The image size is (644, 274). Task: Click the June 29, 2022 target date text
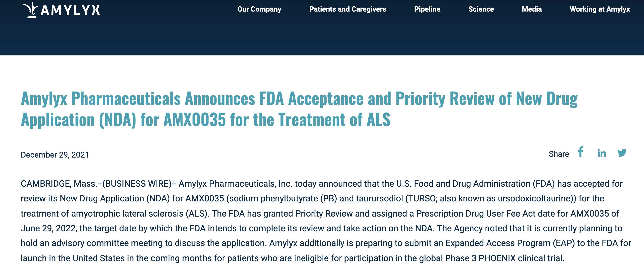coord(48,229)
